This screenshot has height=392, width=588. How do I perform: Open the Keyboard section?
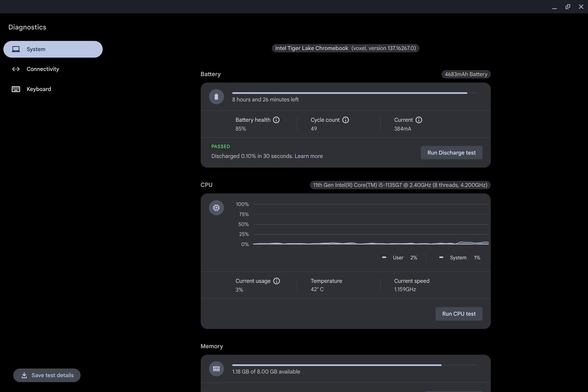(x=53, y=89)
